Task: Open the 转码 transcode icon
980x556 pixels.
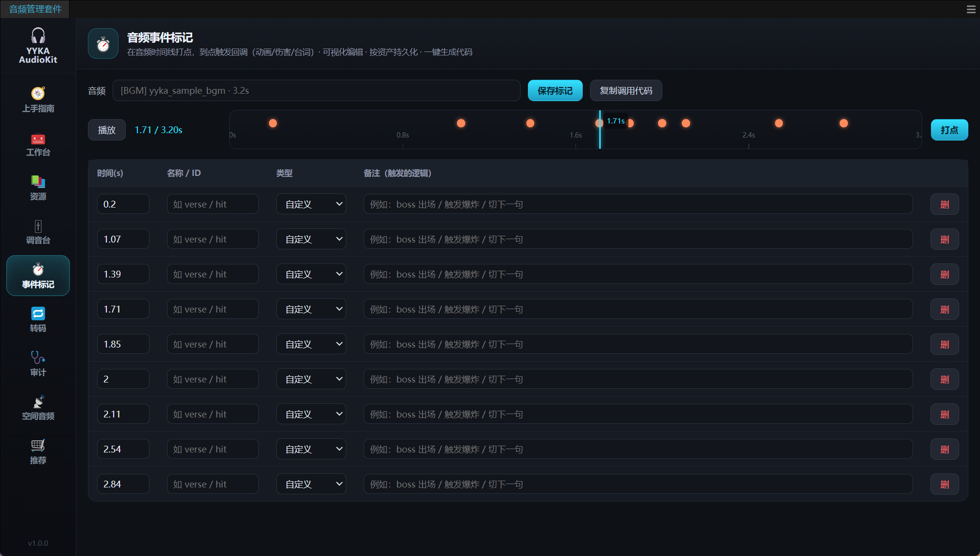Action: (x=38, y=313)
